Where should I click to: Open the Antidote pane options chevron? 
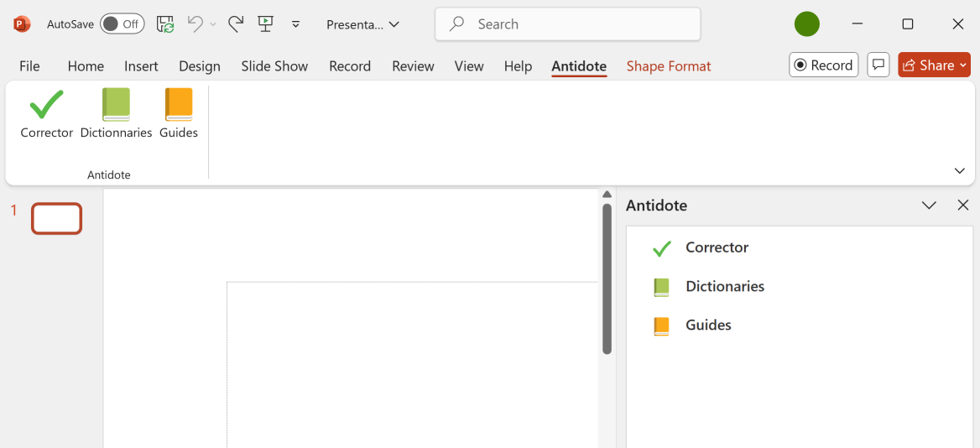click(929, 206)
